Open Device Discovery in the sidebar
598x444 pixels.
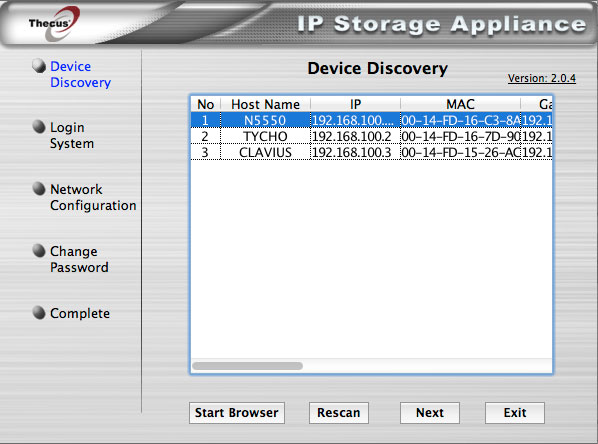click(x=80, y=74)
